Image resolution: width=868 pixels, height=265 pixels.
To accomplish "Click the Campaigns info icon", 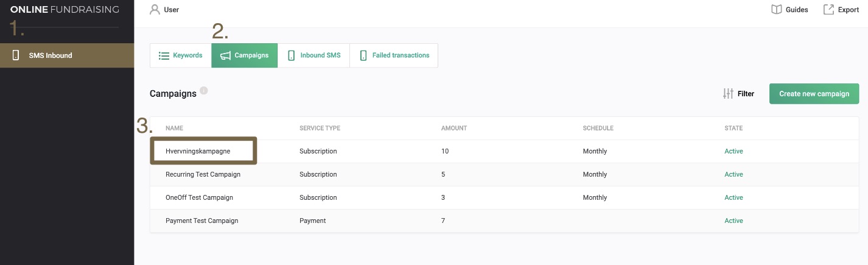I will coord(204,91).
